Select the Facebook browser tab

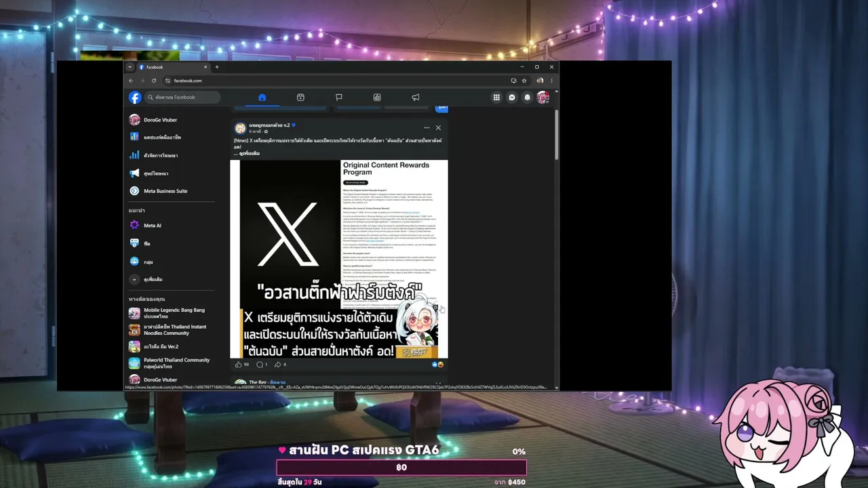point(173,67)
